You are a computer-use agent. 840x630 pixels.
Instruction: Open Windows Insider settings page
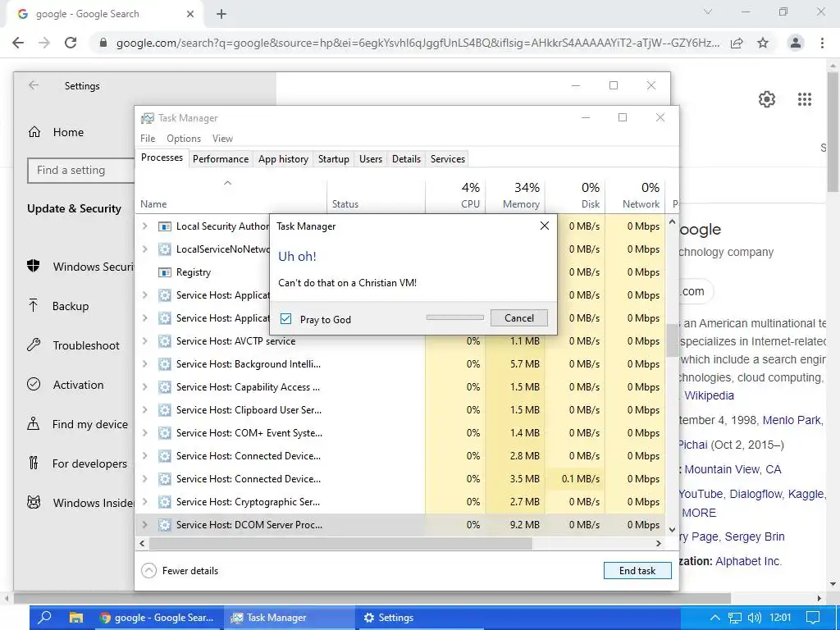[x=80, y=503]
